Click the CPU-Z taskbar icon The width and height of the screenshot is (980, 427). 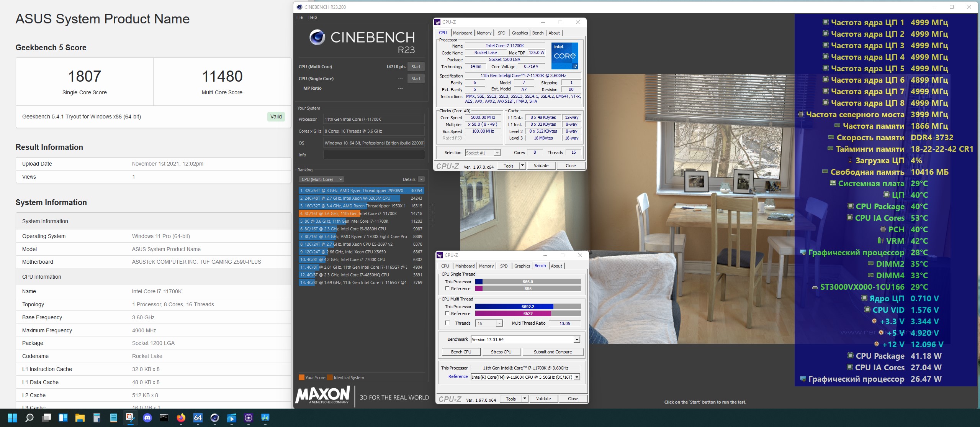coord(248,418)
